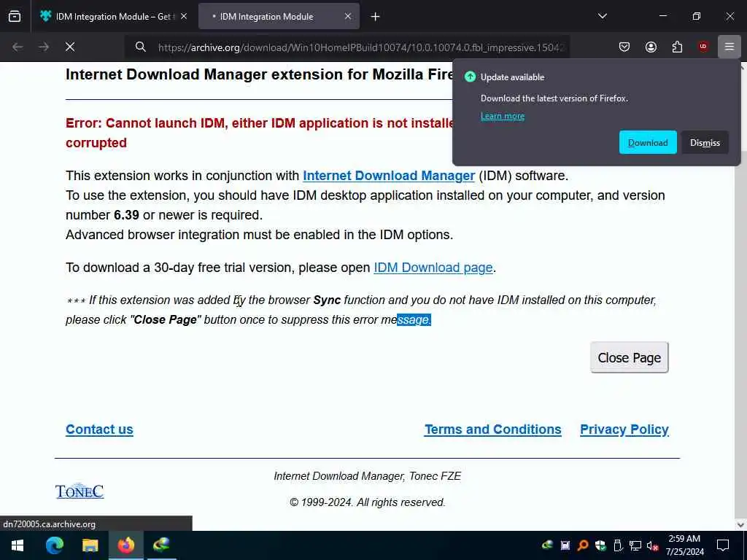Focus the archive.org URL address field
Screen dimensions: 747x560
point(360,47)
